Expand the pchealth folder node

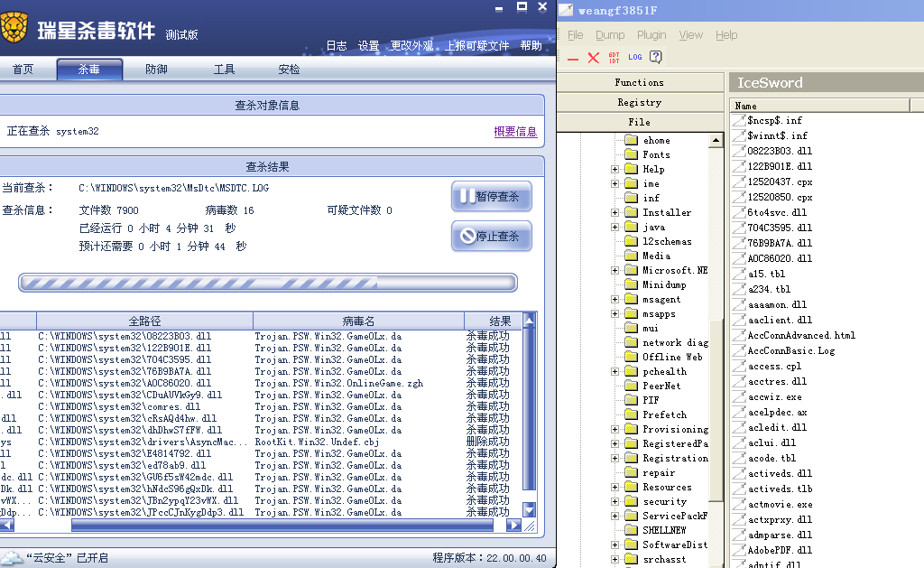point(615,371)
